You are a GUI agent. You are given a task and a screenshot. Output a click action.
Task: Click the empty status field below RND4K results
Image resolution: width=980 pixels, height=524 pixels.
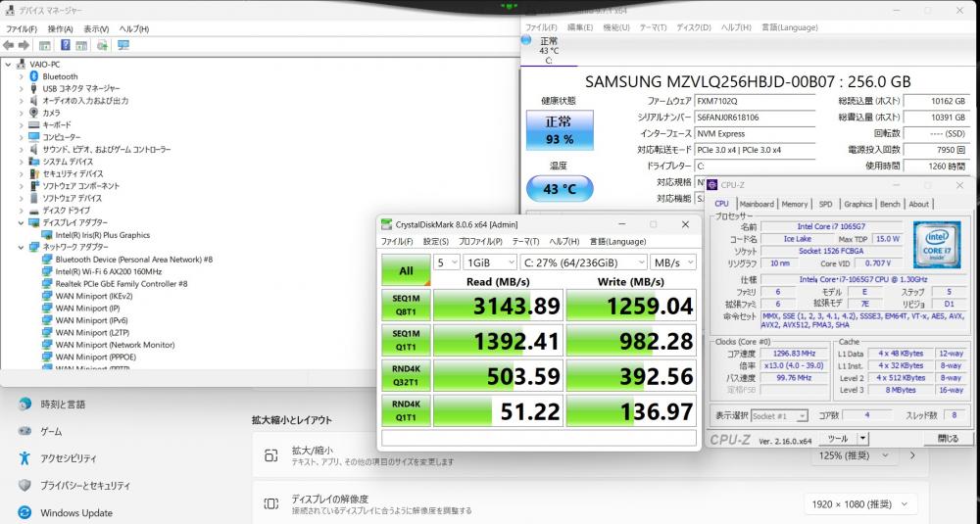tap(538, 437)
